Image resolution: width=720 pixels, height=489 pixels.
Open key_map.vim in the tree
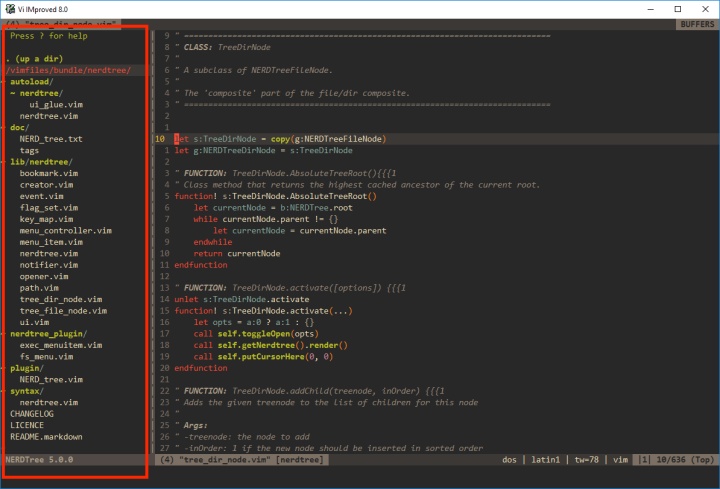point(46,219)
